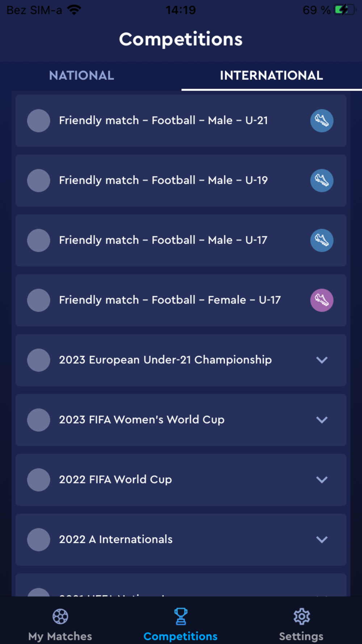Tap the blue boot icon for Male U-17 friendly
Viewport: 362px width, 644px height.
pyautogui.click(x=321, y=240)
